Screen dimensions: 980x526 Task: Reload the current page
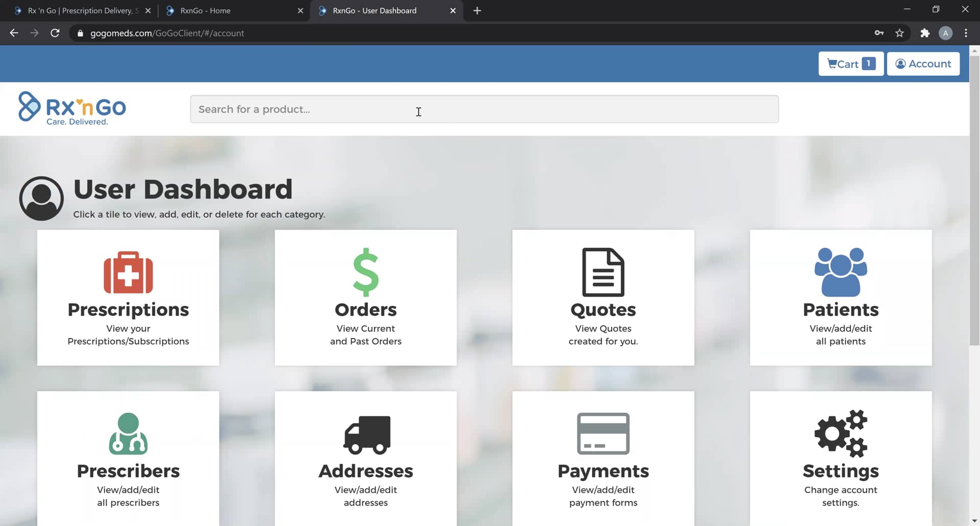[55, 33]
